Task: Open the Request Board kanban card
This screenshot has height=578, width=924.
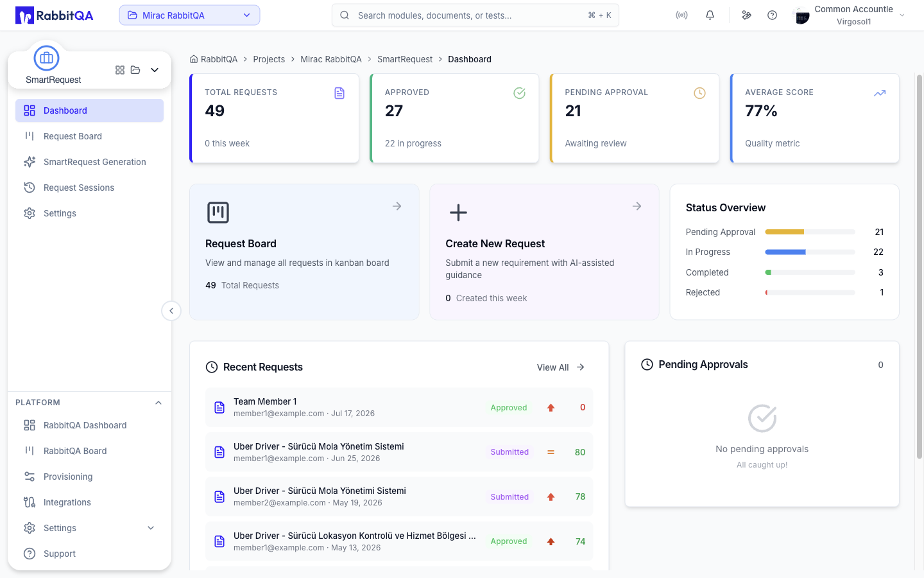Action: 304,252
